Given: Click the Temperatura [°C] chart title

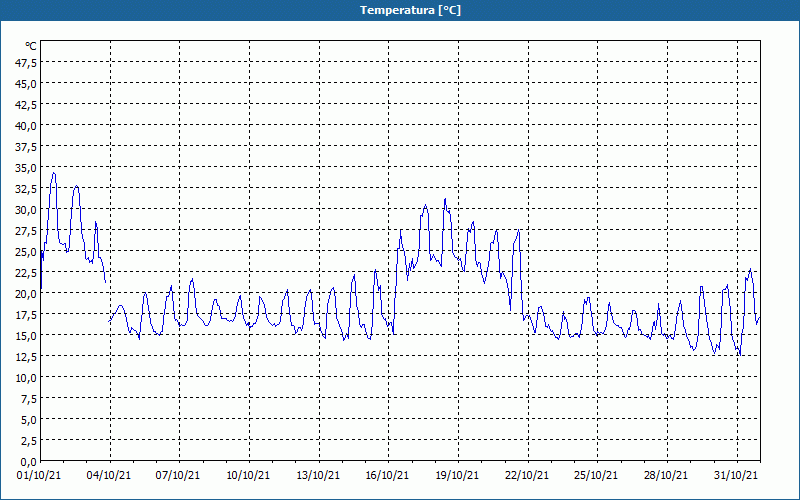Looking at the screenshot, I should click(410, 10).
